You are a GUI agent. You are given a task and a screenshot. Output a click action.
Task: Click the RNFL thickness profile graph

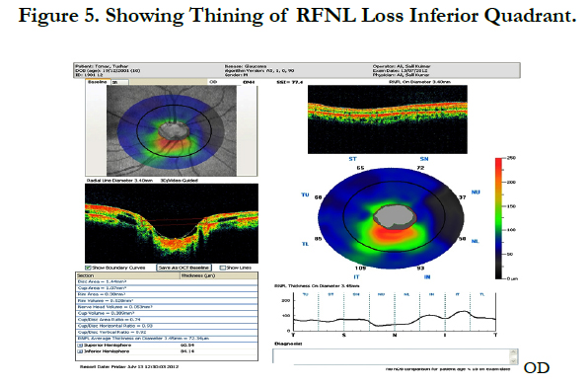pos(395,313)
